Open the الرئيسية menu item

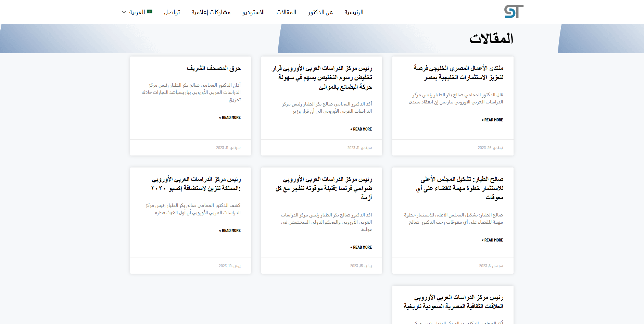tap(354, 12)
